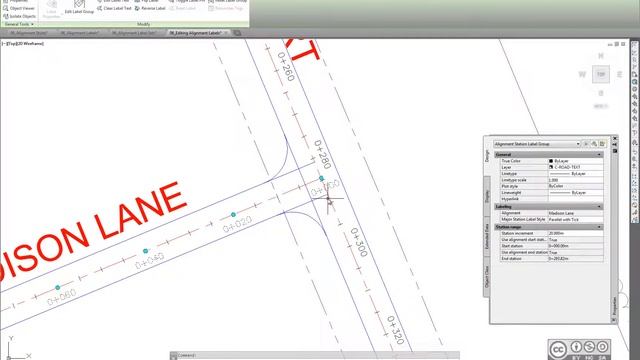The image size is (640, 360).
Task: Click station label 0+300
Action: tap(359, 242)
